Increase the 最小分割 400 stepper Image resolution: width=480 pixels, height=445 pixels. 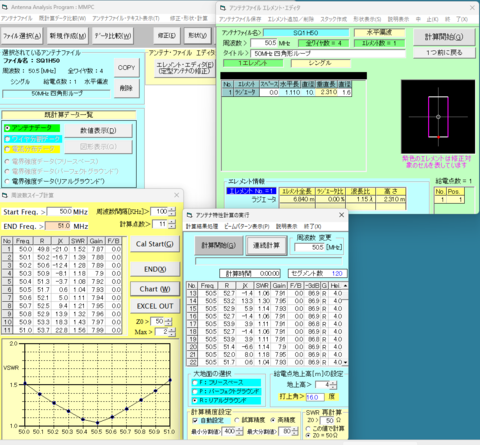(240, 429)
